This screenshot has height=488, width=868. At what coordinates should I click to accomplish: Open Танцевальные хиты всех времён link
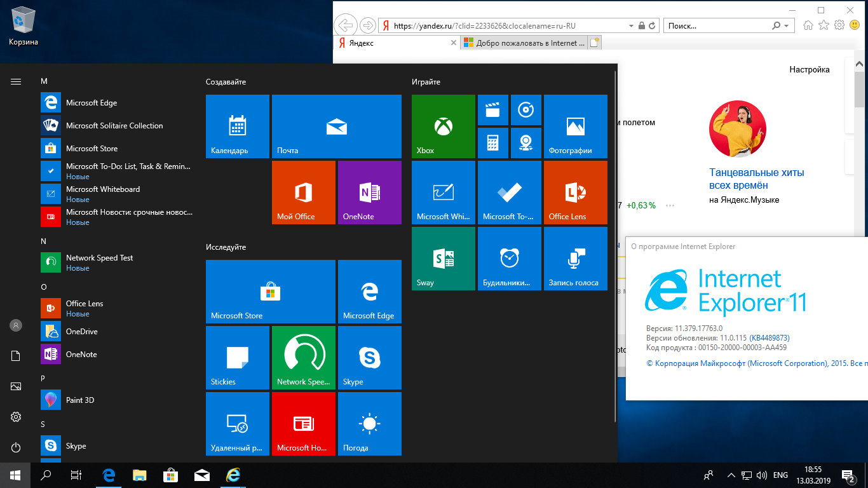(x=756, y=179)
